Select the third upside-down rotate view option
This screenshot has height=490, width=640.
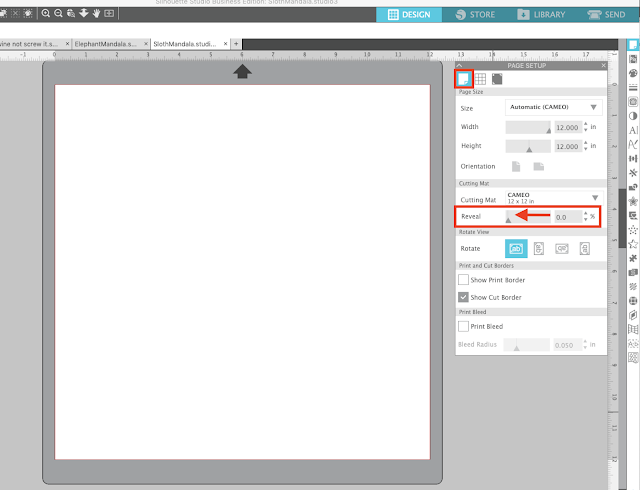click(x=562, y=248)
